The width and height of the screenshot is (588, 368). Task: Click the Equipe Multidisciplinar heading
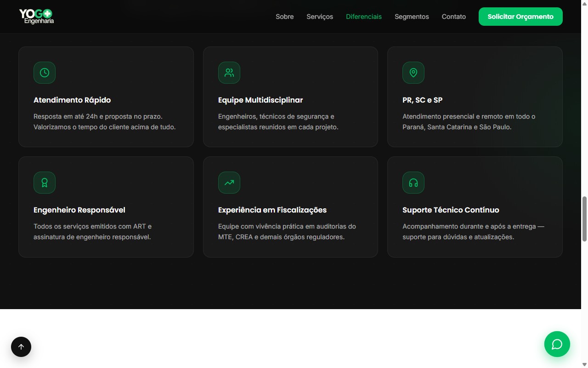pos(260,100)
